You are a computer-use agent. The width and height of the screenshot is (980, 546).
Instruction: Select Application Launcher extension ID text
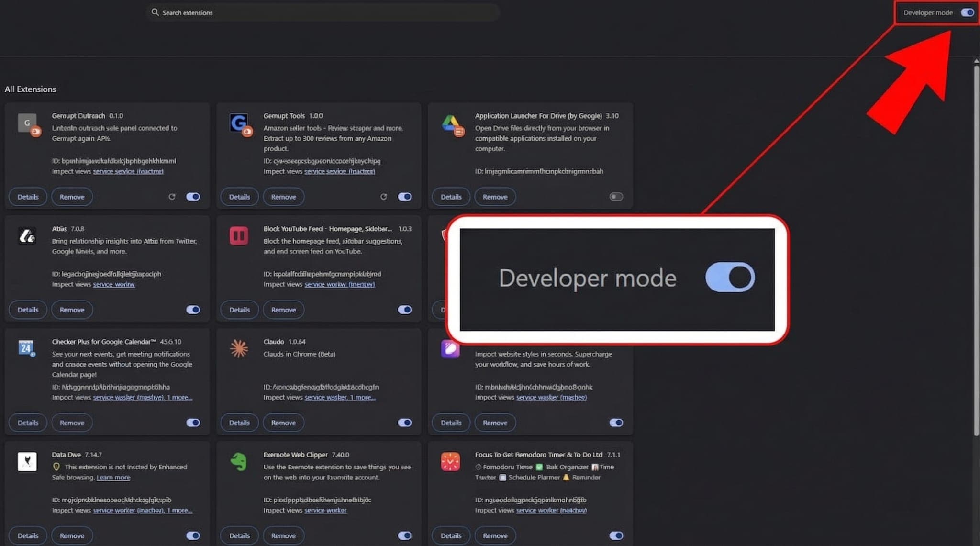pos(539,171)
